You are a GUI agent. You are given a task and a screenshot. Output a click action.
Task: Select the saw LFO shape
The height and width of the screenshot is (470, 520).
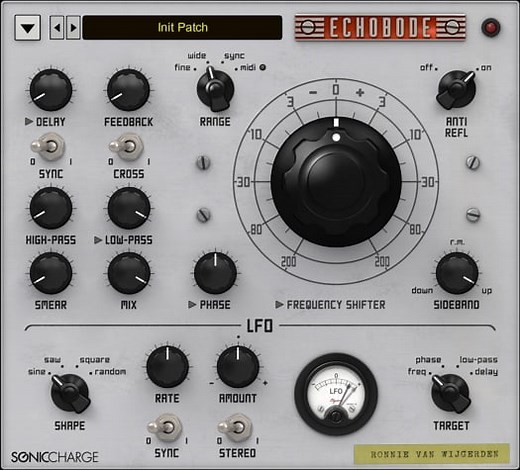pyautogui.click(x=52, y=360)
